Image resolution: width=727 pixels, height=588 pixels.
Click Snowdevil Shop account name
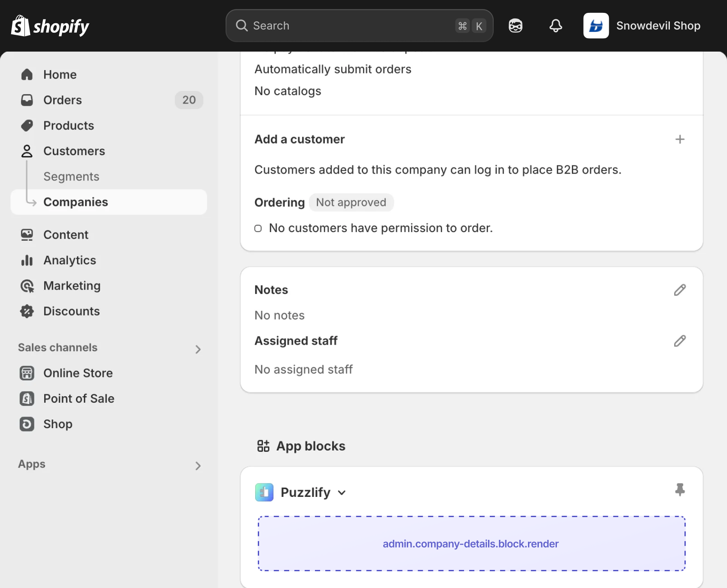click(x=658, y=26)
